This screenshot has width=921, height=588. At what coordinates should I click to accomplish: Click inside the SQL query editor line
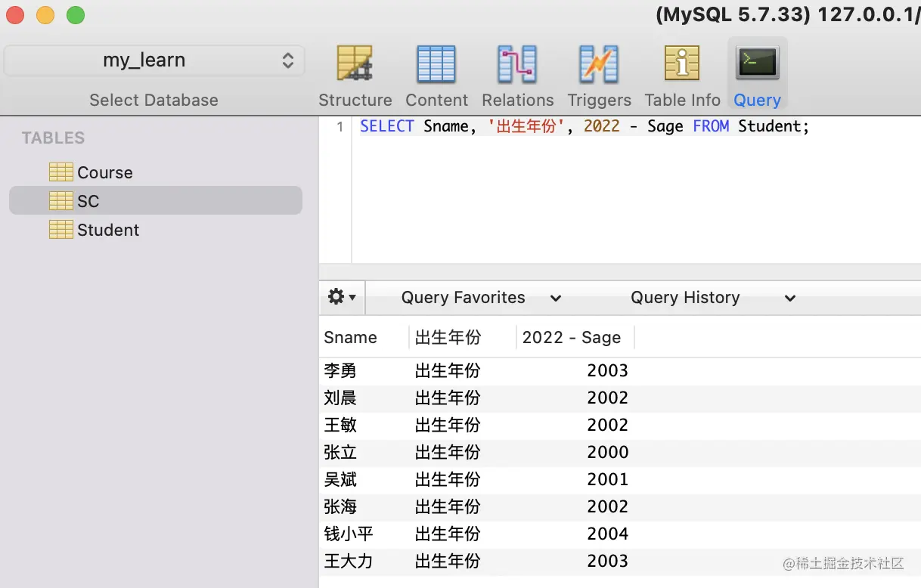point(584,127)
